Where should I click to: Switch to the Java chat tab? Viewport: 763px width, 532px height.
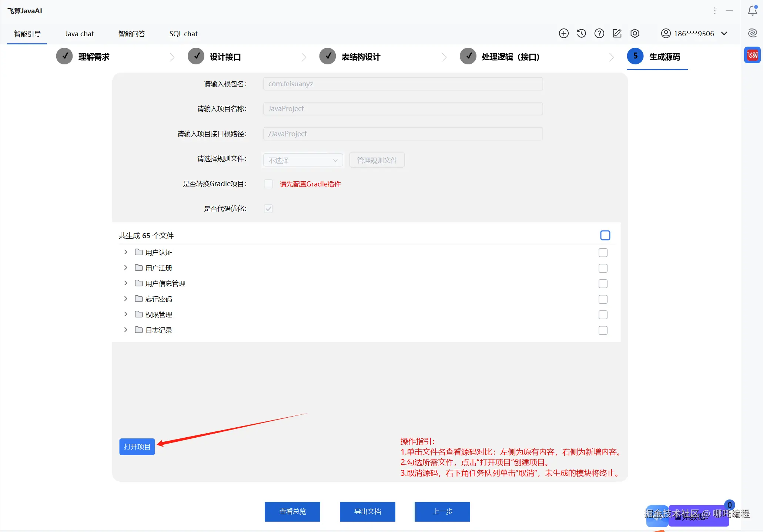[79, 34]
